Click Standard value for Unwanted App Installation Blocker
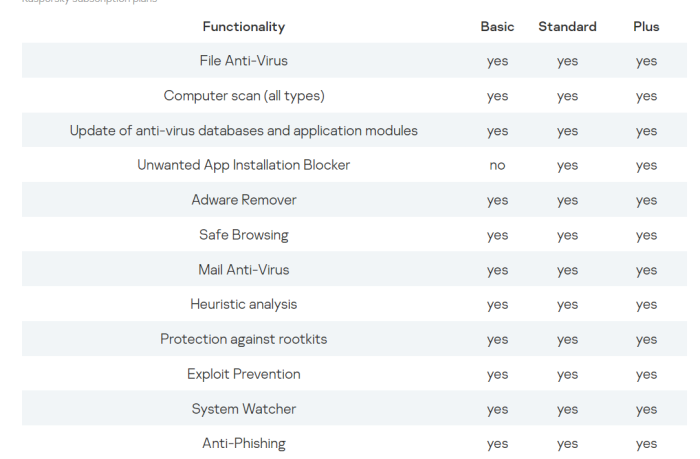This screenshot has height=459, width=700. click(x=567, y=165)
